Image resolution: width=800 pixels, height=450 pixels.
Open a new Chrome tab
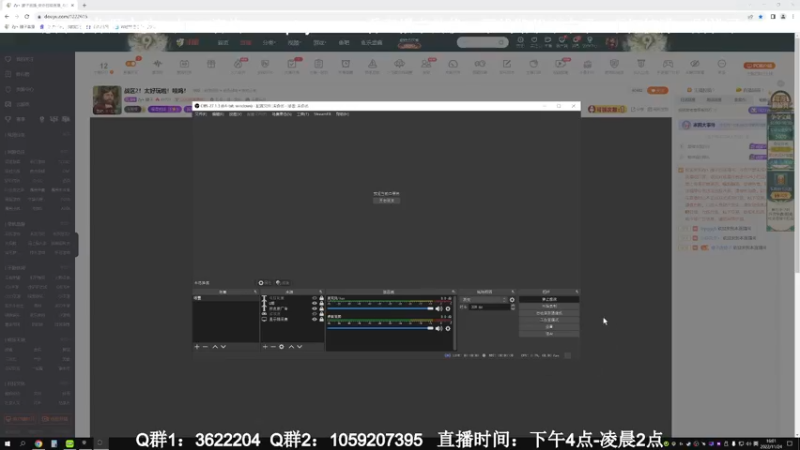click(84, 5)
